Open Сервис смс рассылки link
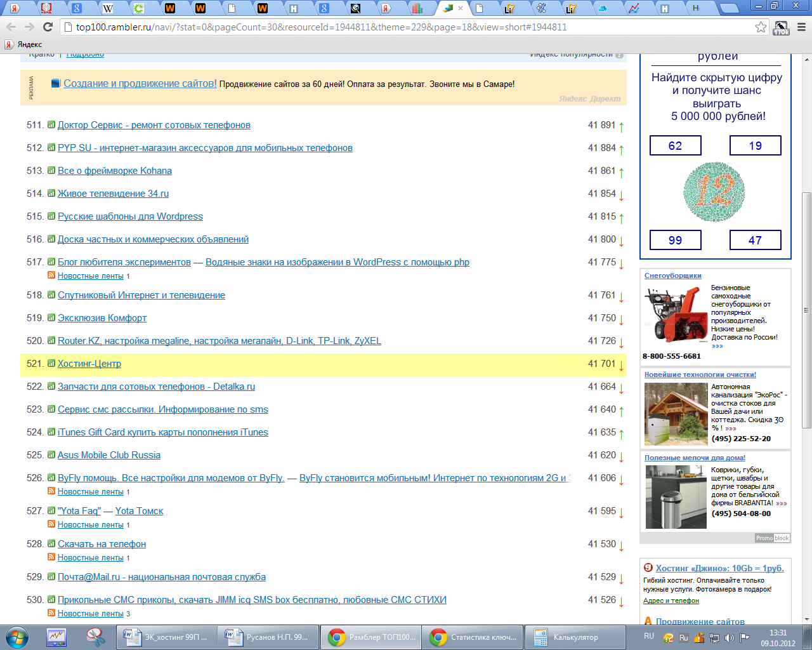This screenshot has width=812, height=650. [163, 409]
